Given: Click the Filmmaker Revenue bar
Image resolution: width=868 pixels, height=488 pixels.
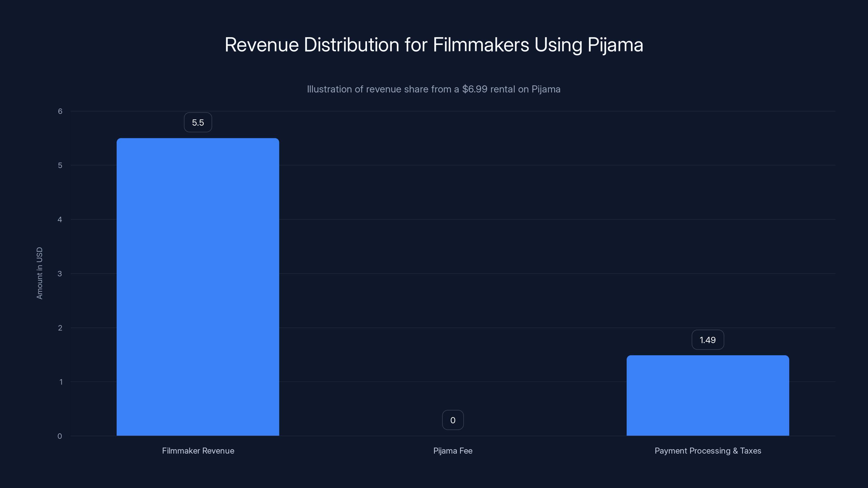Looking at the screenshot, I should pyautogui.click(x=197, y=286).
